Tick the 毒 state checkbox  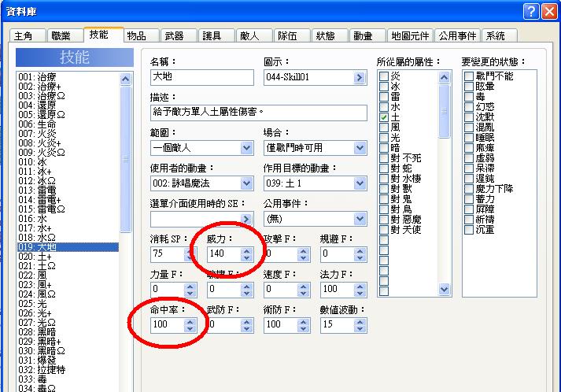pyautogui.click(x=469, y=97)
